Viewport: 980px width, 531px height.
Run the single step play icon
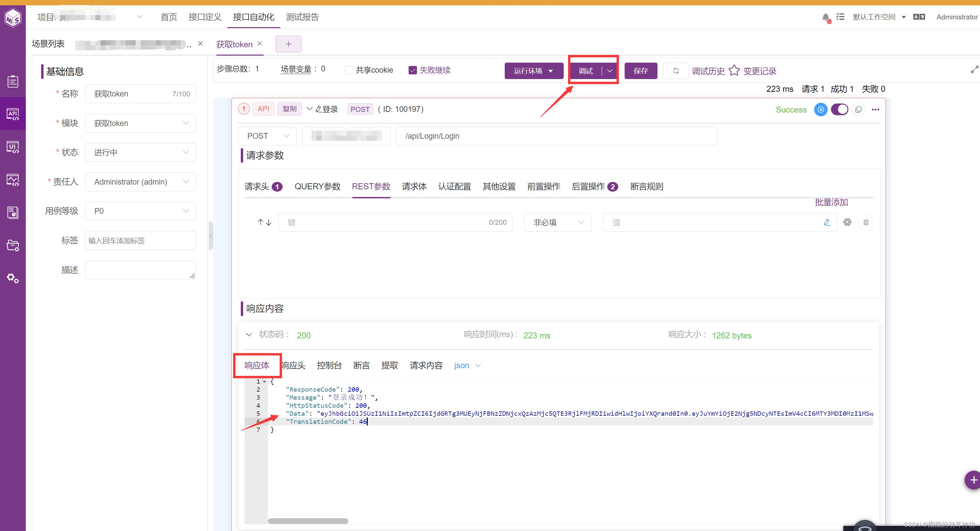point(821,110)
